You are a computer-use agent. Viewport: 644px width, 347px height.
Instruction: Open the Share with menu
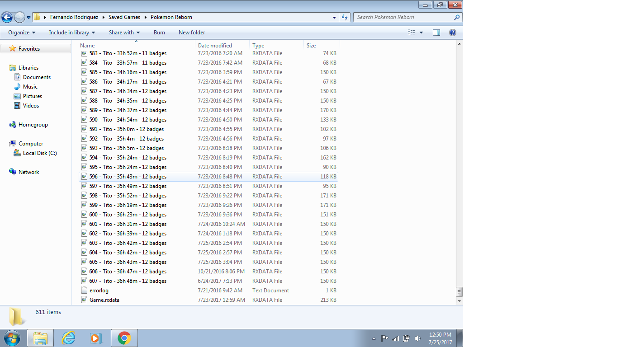124,33
